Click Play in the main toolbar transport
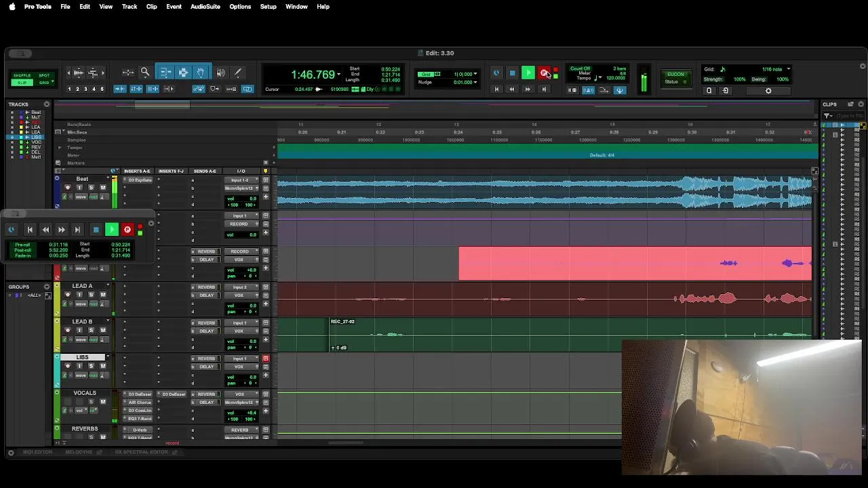Viewport: 868px width, 488px height. 528,73
